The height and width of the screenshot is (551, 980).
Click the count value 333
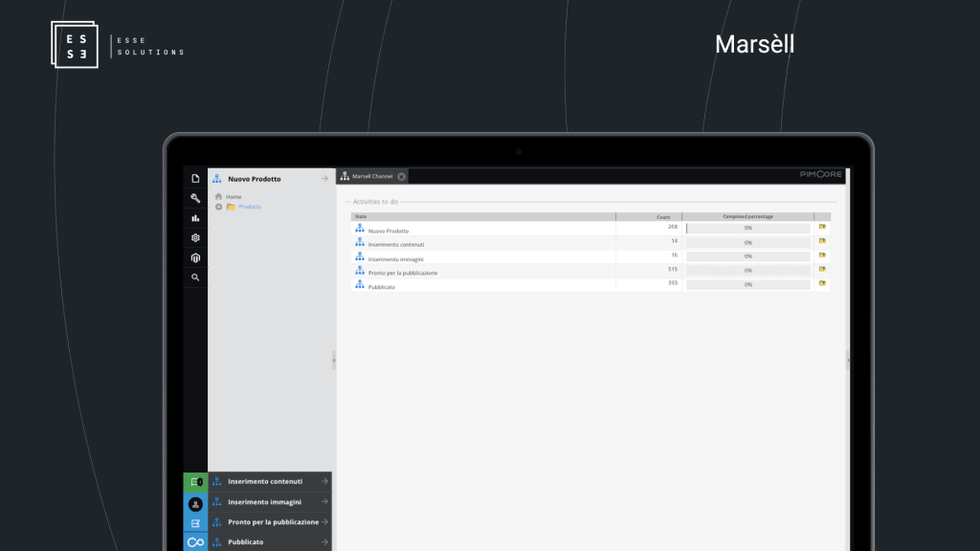click(673, 283)
